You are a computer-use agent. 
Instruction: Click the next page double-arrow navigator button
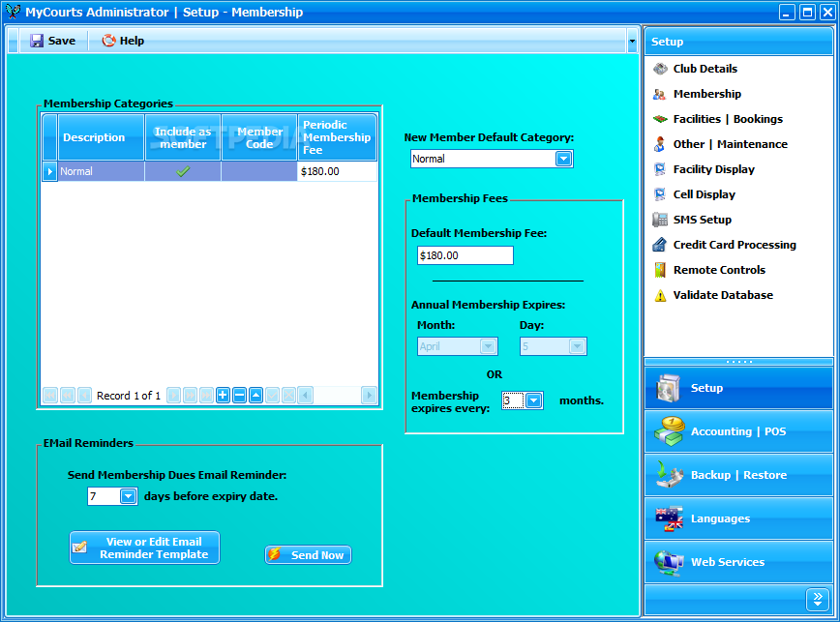point(190,396)
